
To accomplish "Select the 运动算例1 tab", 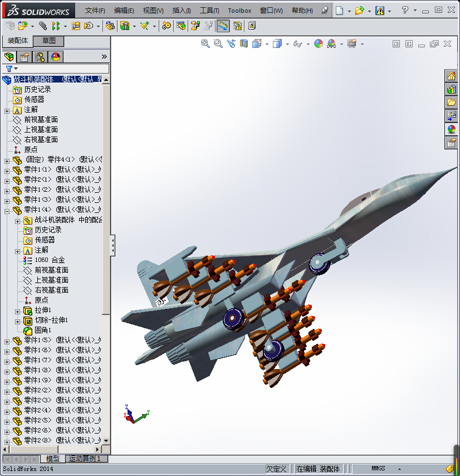I will tap(86, 458).
